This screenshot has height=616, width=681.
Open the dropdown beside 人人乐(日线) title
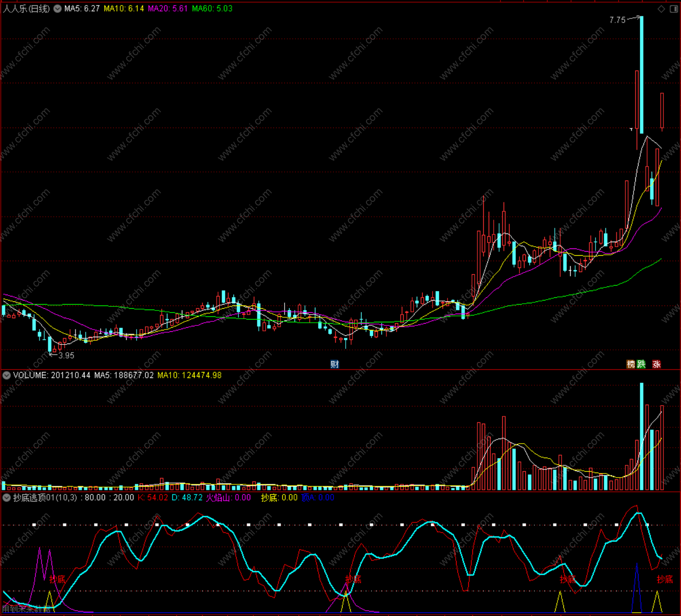(57, 9)
